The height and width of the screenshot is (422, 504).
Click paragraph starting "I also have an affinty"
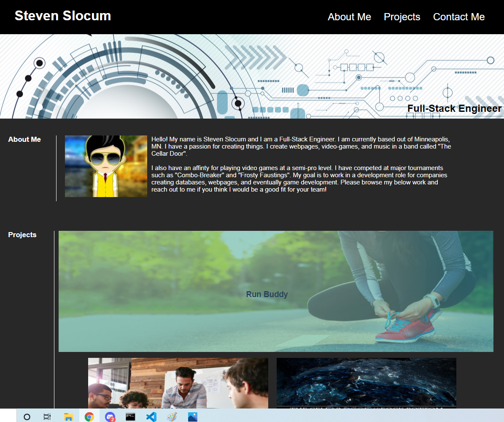tap(299, 179)
